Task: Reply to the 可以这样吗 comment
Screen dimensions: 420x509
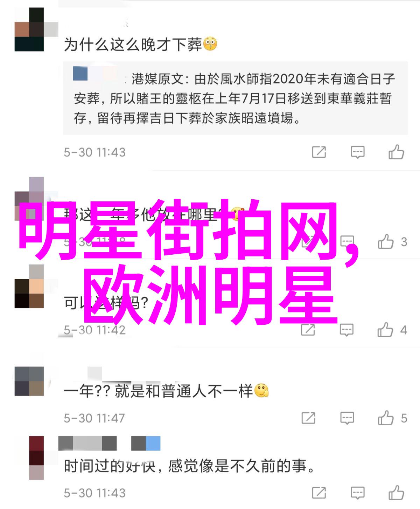Action: click(x=346, y=330)
